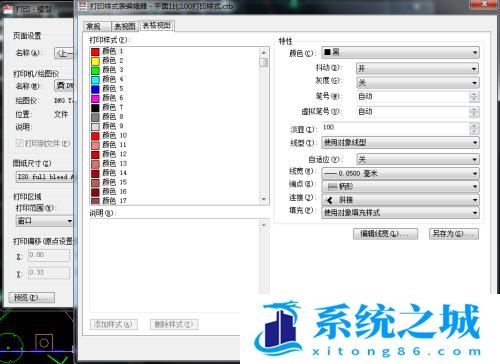Open 打印范围 dropdown showing 窗口
This screenshot has width=500, height=364.
pyautogui.click(x=44, y=221)
